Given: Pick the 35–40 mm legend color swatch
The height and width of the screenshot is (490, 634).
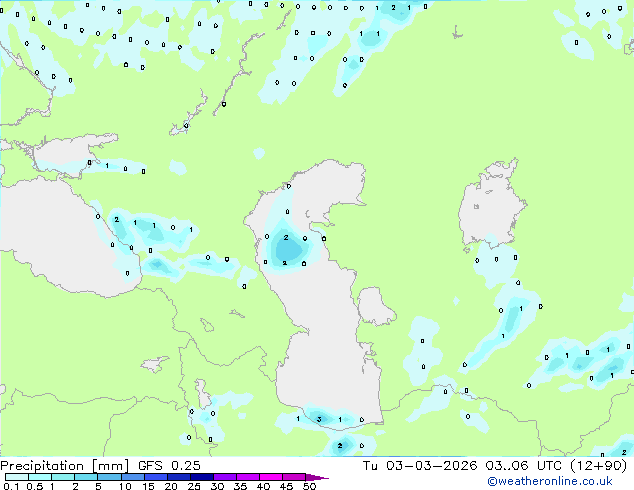Looking at the screenshot, I should [x=247, y=477].
